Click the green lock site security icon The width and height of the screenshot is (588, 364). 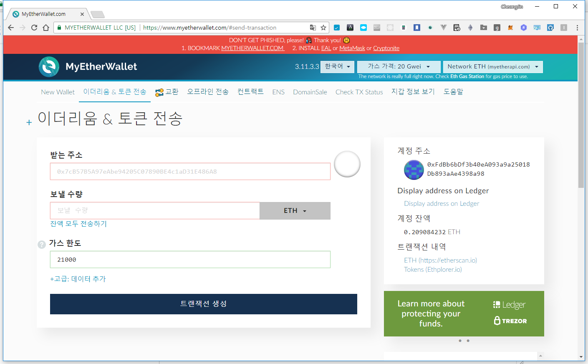click(59, 28)
